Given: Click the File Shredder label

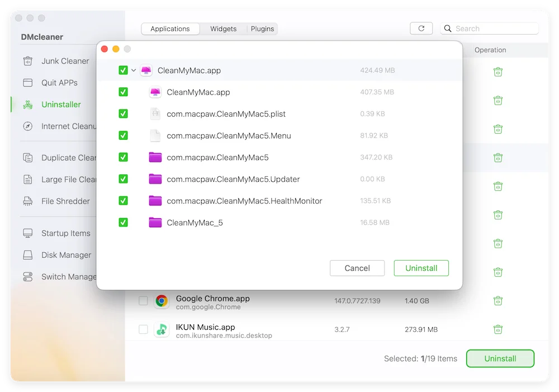Looking at the screenshot, I should tap(65, 201).
